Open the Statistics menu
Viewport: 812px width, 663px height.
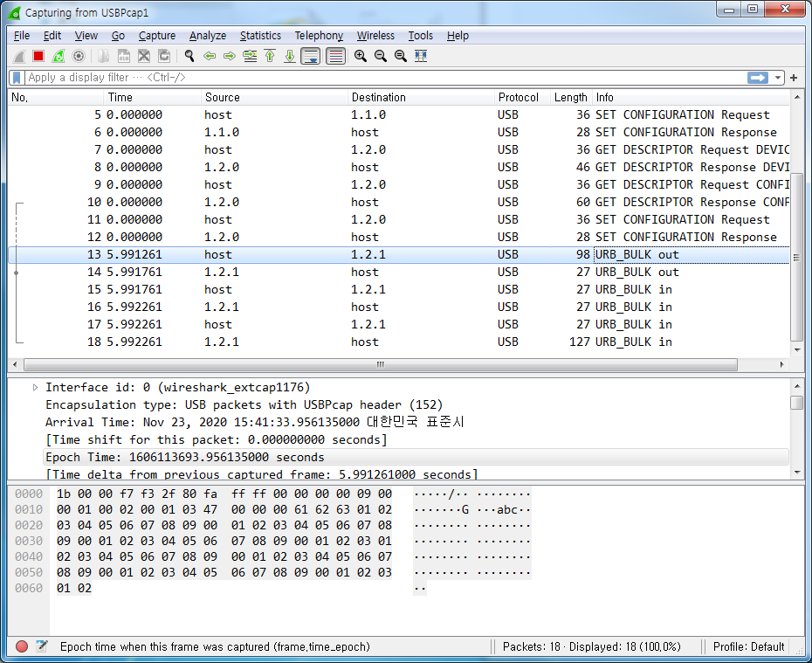260,36
